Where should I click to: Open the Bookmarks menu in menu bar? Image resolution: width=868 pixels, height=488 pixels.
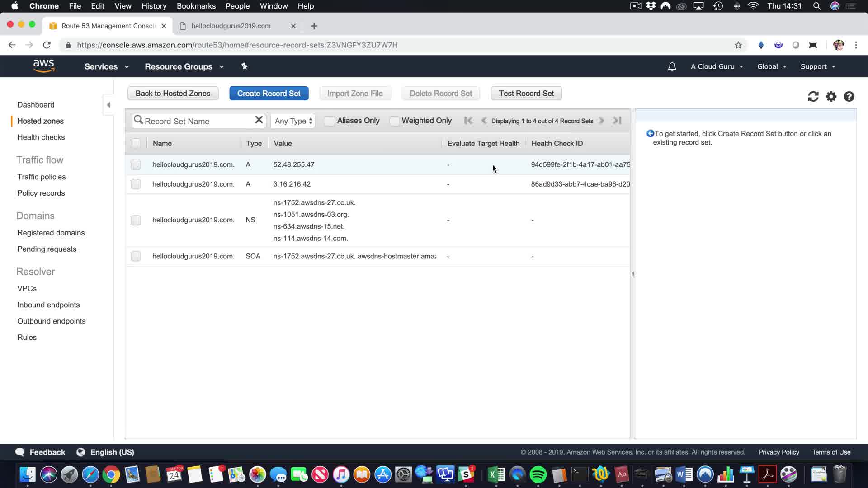(x=196, y=6)
